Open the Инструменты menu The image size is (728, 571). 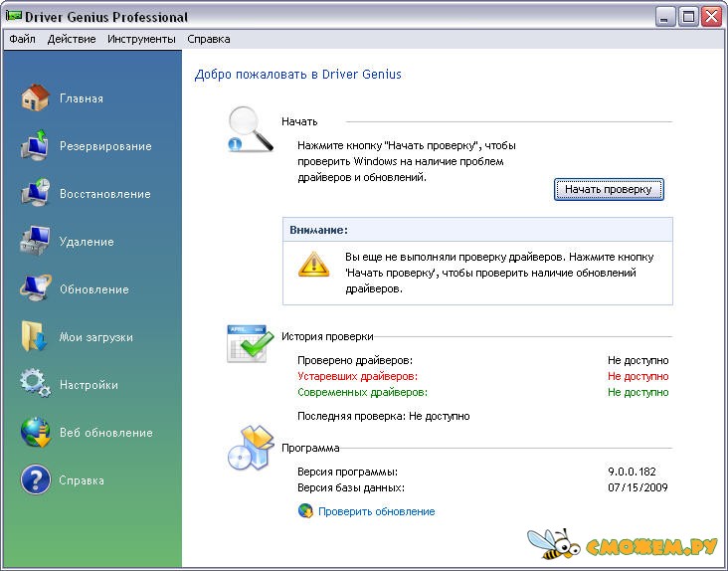pos(141,39)
